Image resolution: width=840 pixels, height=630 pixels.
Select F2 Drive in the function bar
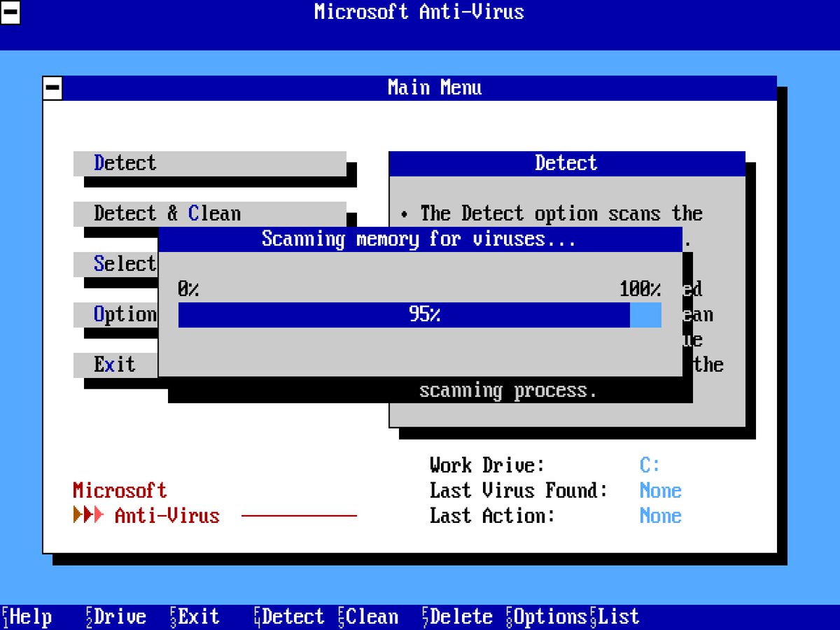coord(115,617)
